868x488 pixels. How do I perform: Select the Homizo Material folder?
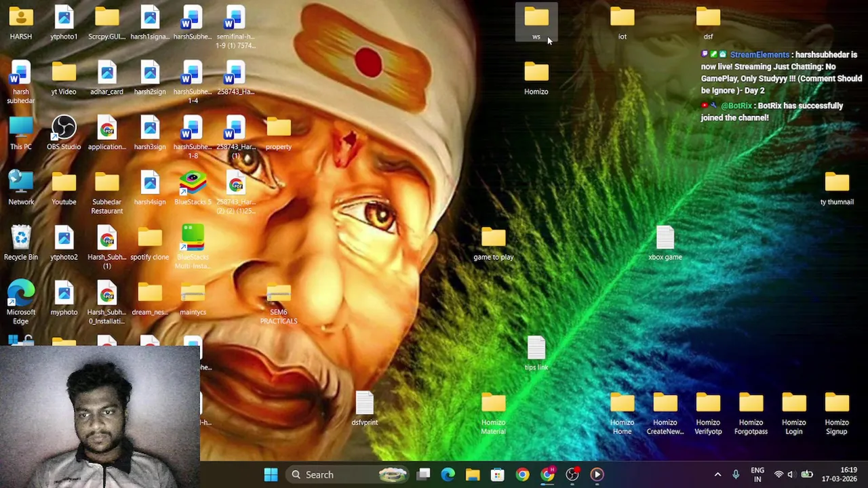(x=494, y=413)
